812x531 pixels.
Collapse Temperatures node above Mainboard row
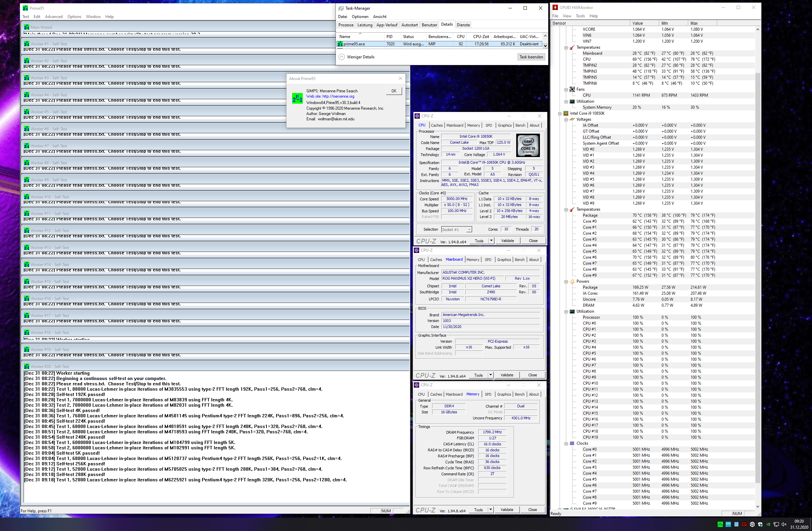pyautogui.click(x=566, y=48)
